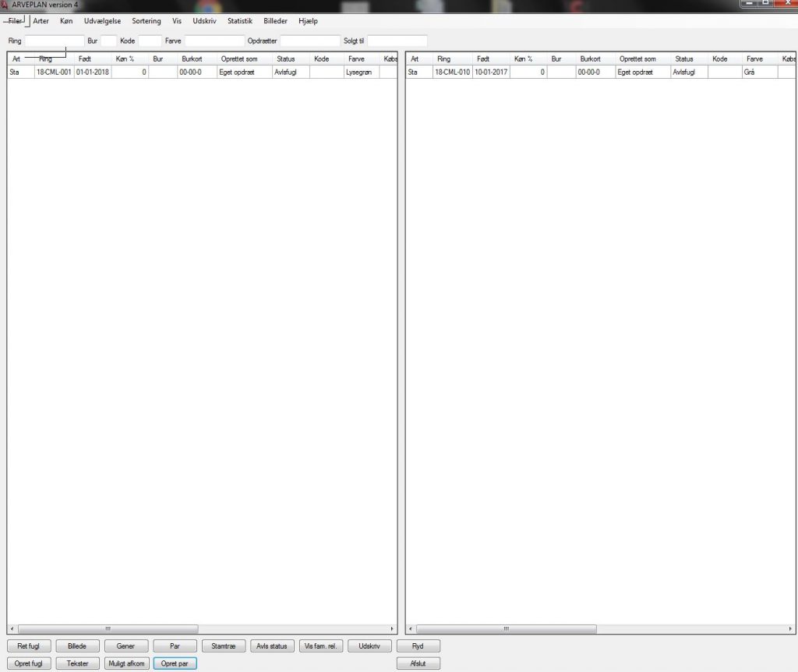The image size is (798, 672).
Task: Click left table scroll-left arrow
Action: tap(12, 628)
